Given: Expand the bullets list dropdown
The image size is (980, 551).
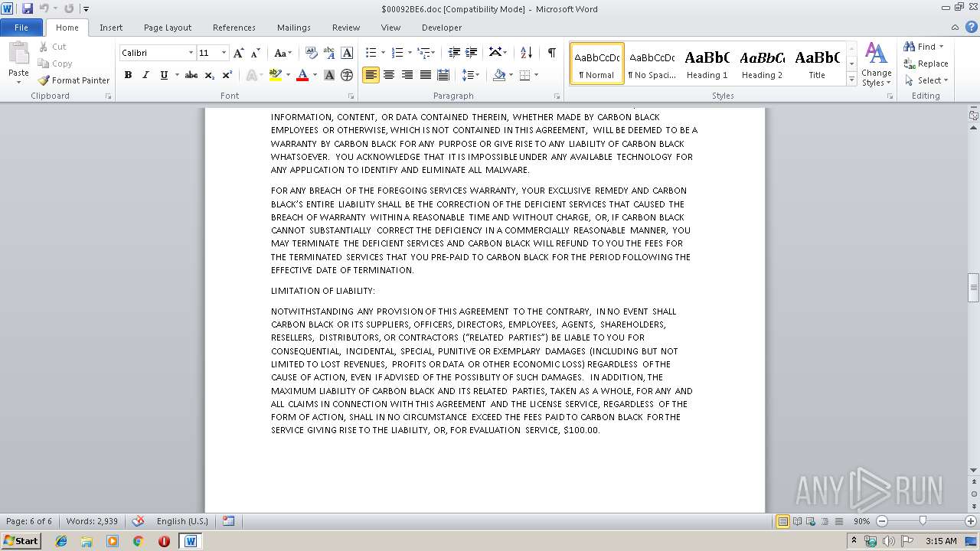Looking at the screenshot, I should coord(384,53).
